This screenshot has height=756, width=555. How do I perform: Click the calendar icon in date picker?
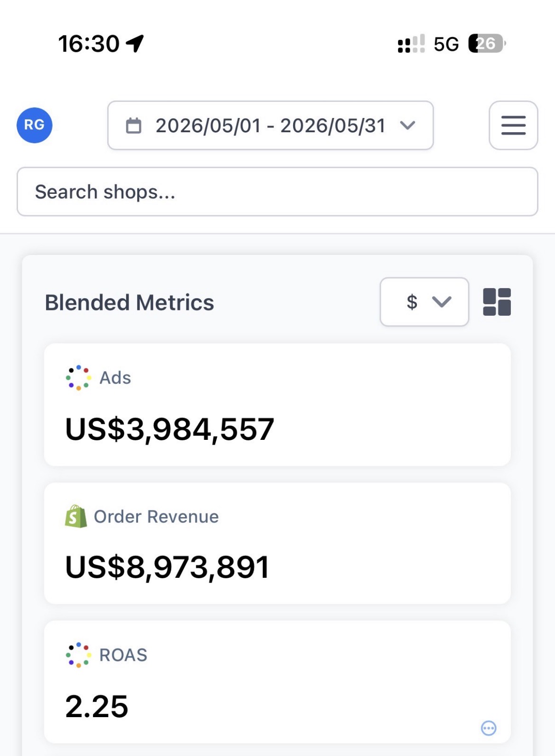coord(133,126)
